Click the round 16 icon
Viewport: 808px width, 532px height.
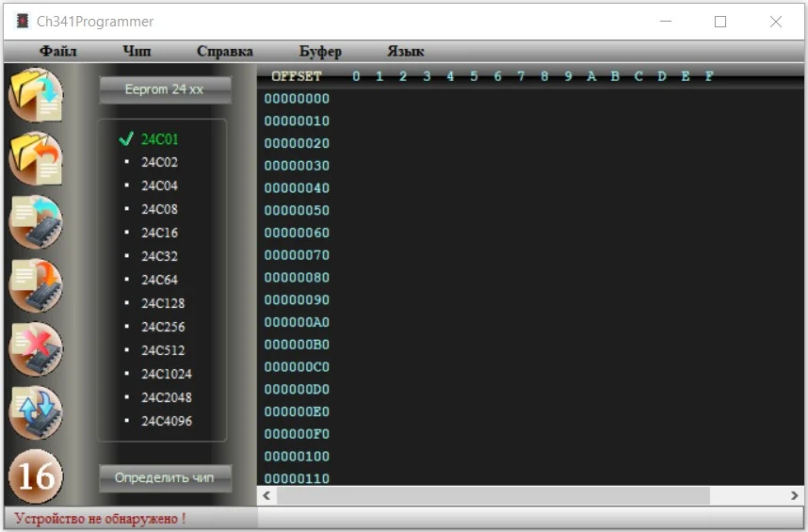[36, 476]
